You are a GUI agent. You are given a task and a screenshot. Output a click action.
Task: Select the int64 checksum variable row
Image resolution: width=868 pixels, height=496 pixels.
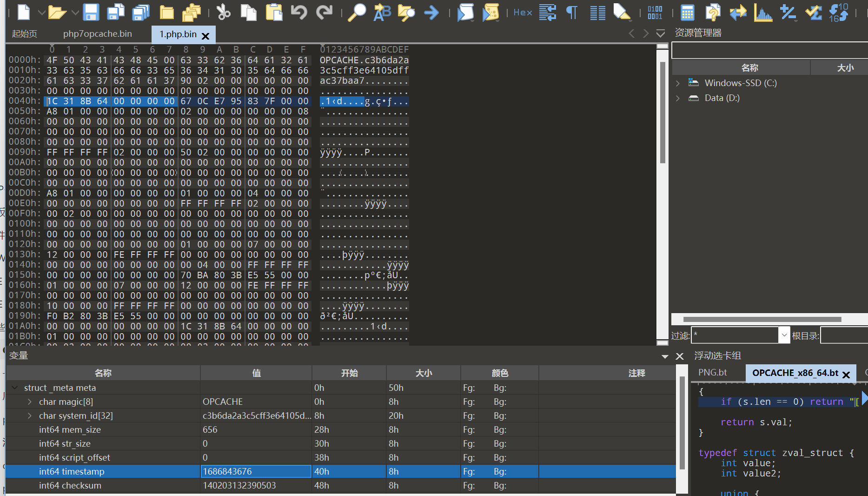tap(340, 485)
